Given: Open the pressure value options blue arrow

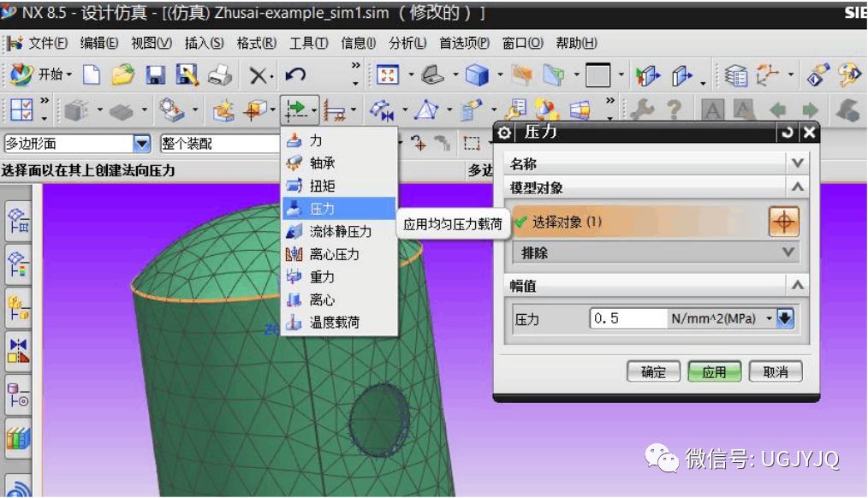Looking at the screenshot, I should pyautogui.click(x=785, y=318).
